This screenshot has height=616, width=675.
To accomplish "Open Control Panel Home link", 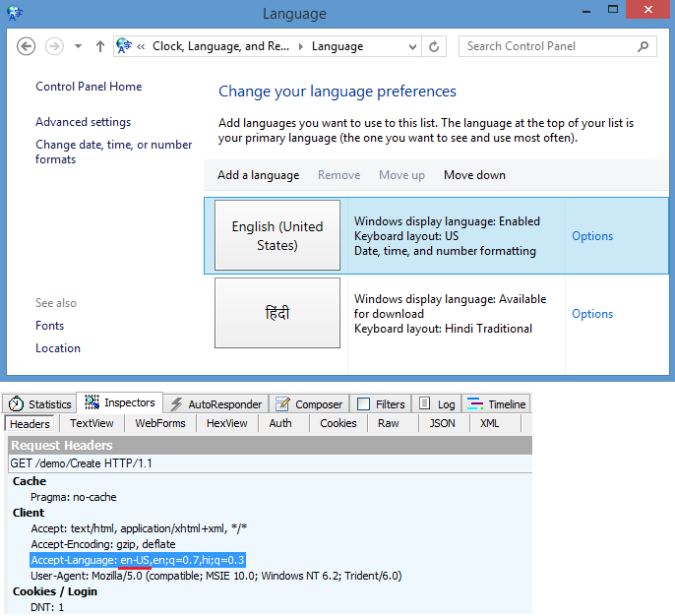I will (89, 87).
